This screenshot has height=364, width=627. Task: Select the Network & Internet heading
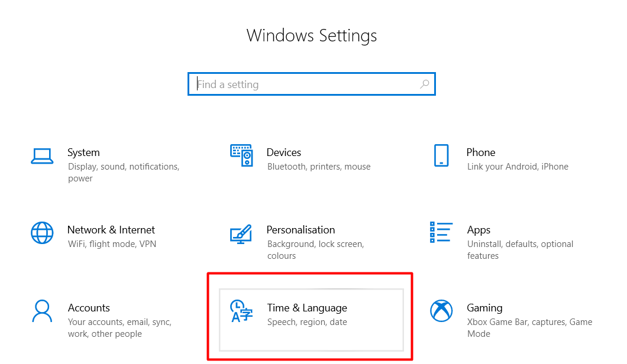[111, 230]
